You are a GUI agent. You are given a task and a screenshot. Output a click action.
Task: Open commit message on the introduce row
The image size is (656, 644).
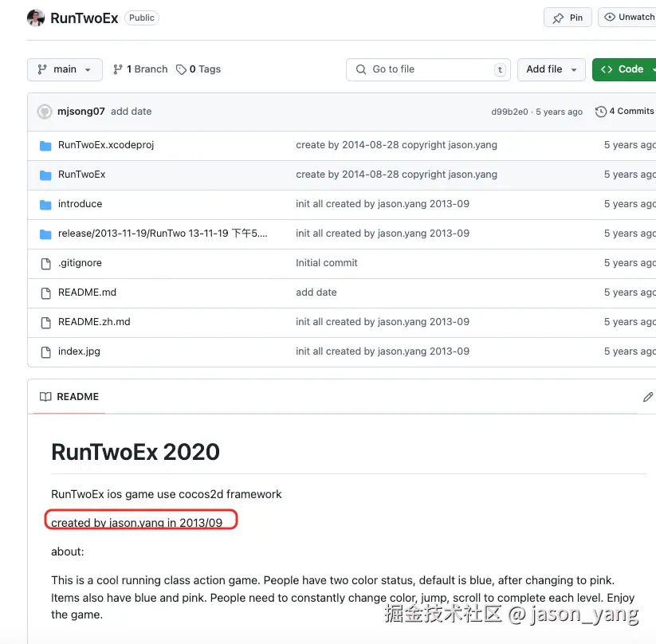click(x=383, y=204)
